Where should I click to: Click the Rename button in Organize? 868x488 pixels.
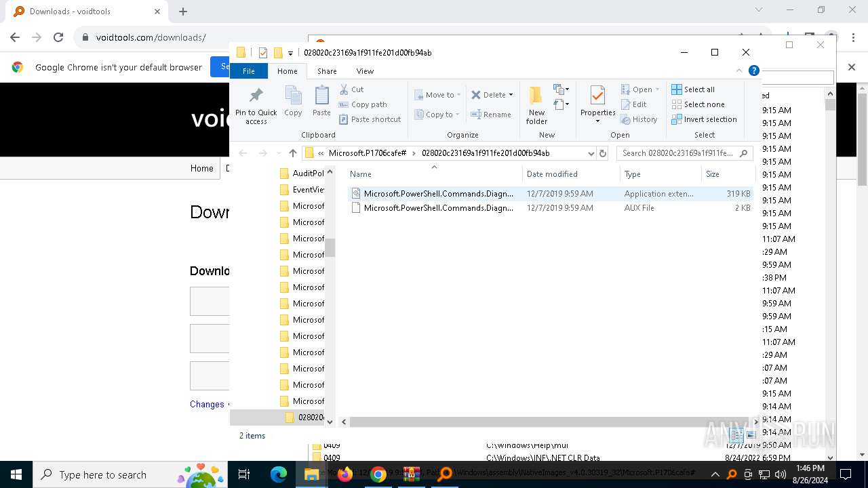(x=492, y=115)
